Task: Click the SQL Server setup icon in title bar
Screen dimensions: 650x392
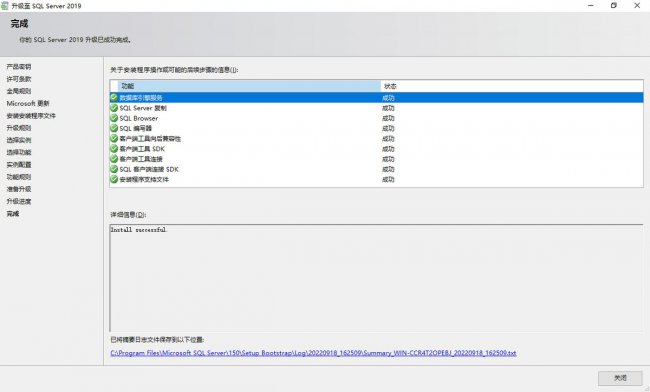Action: [5, 6]
